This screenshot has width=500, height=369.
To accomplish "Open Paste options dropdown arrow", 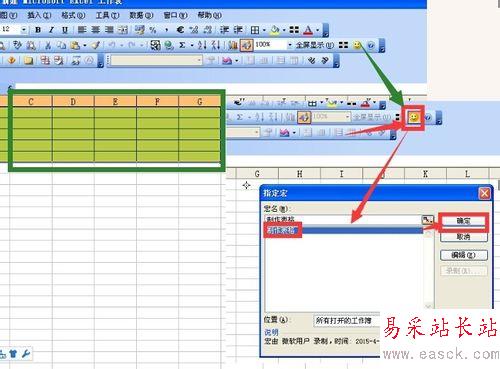I will pos(85,45).
